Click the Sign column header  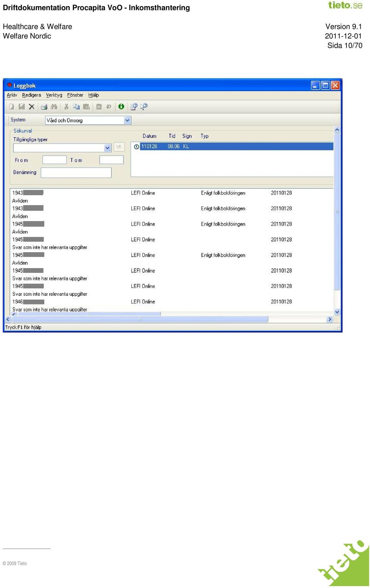pyautogui.click(x=187, y=136)
